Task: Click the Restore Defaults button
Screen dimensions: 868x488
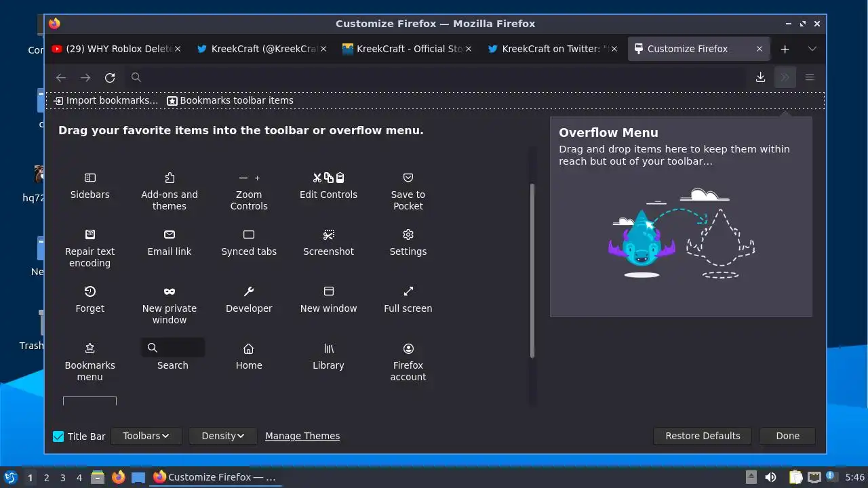Action: pos(703,436)
